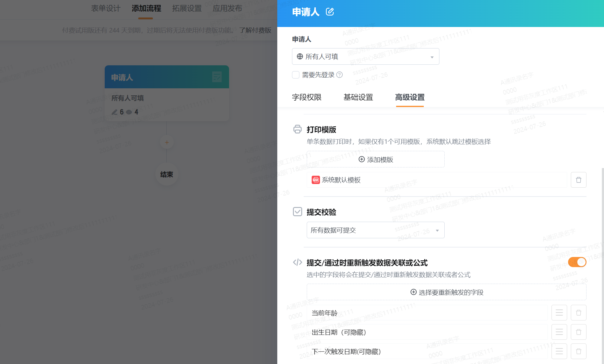
Task: Go to the 表单设计 tab
Action: pyautogui.click(x=106, y=8)
